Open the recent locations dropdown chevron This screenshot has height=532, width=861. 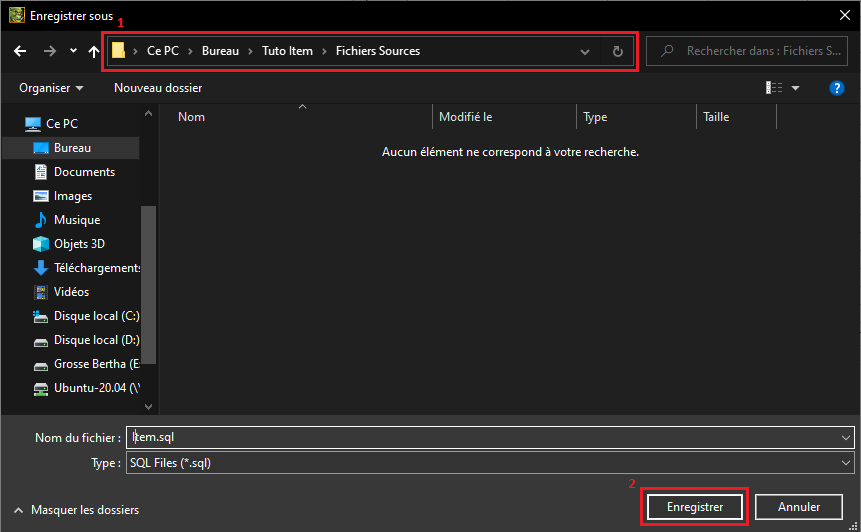click(x=73, y=51)
